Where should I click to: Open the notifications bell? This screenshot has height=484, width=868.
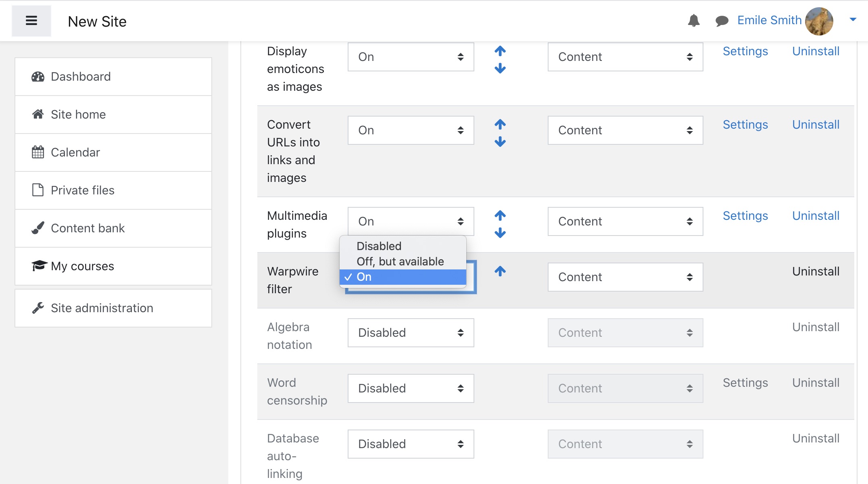click(x=693, y=21)
